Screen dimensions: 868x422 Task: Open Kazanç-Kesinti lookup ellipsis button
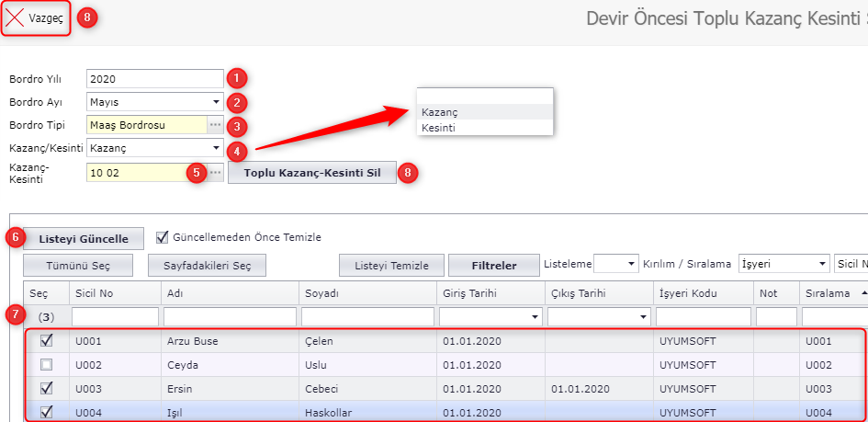click(x=215, y=172)
